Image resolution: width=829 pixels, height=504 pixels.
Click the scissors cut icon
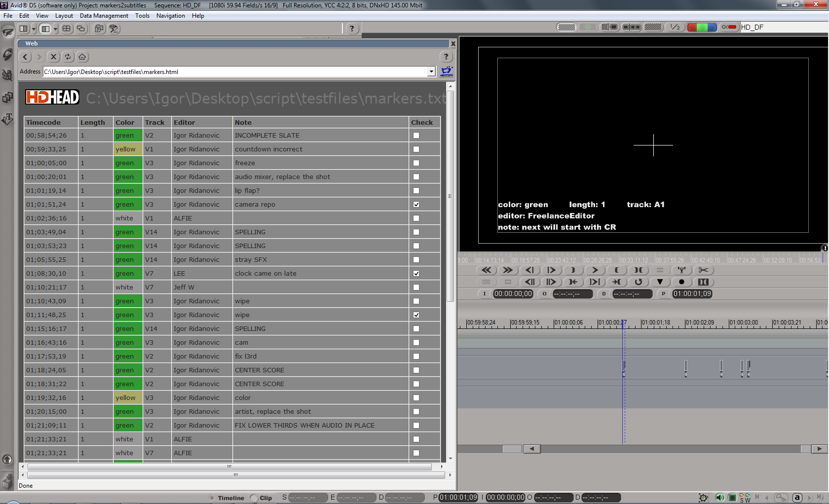703,270
